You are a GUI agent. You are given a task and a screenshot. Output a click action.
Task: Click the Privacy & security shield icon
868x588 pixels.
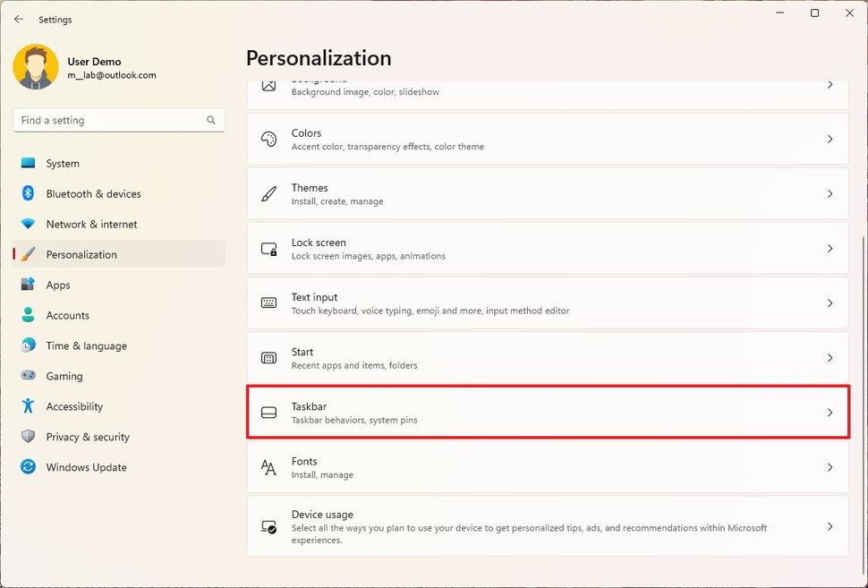[28, 437]
